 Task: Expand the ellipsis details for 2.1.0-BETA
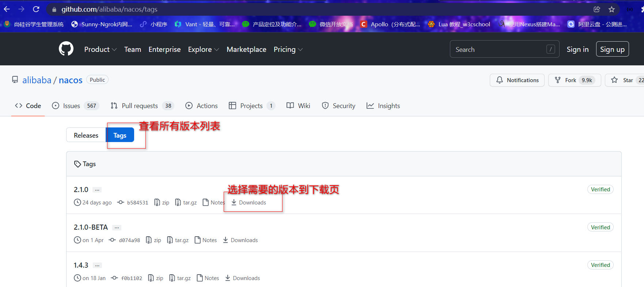(117, 227)
